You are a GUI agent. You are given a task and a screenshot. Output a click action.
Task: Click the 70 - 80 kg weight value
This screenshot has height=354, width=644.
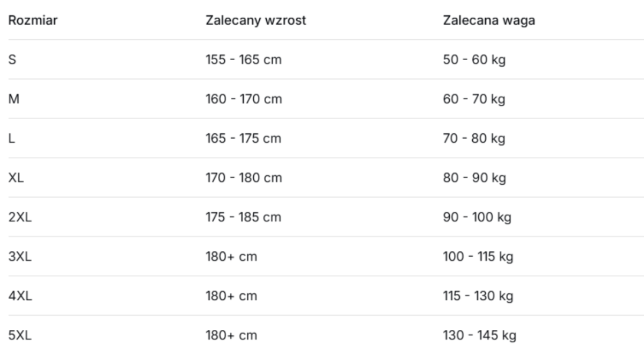point(474,139)
